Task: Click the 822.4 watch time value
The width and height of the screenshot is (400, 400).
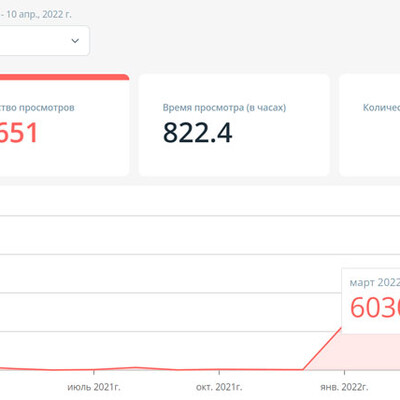Action: (197, 133)
